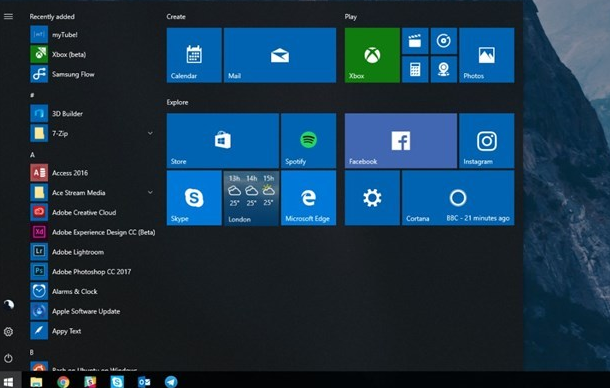
Task: Open the Calendar tile
Action: pyautogui.click(x=194, y=55)
